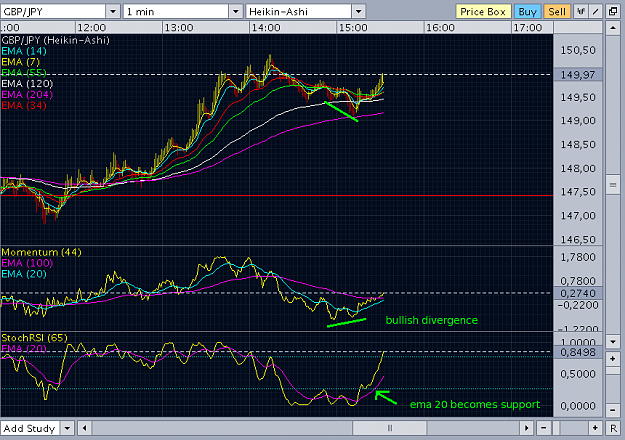Open the GBP/JPY symbol dropdown arrow

pos(113,12)
